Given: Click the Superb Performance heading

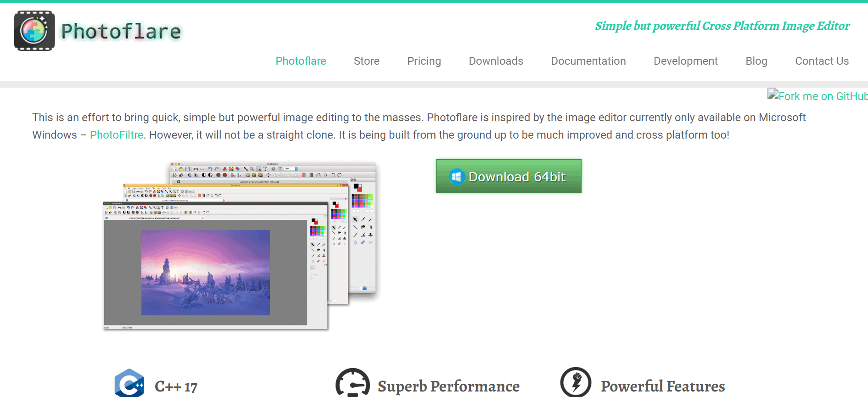Looking at the screenshot, I should (x=448, y=386).
